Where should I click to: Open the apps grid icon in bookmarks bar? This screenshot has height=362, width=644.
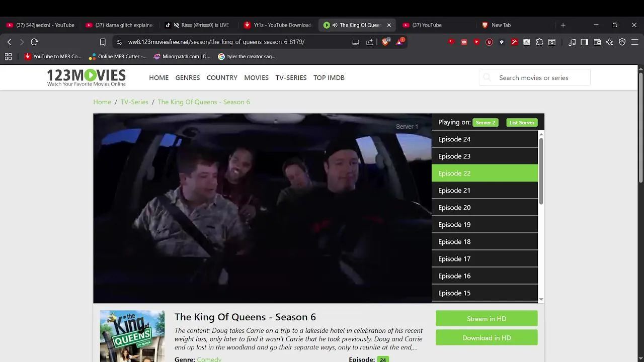pos(8,57)
